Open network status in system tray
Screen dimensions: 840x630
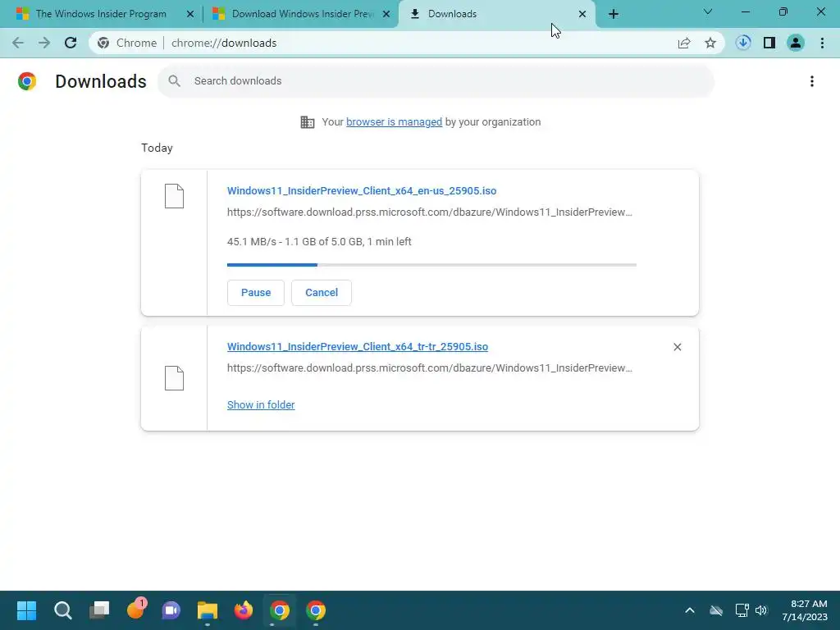pyautogui.click(x=742, y=610)
